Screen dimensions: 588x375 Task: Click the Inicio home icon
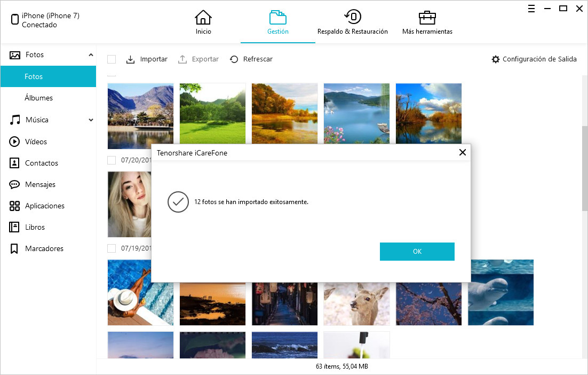(x=203, y=17)
